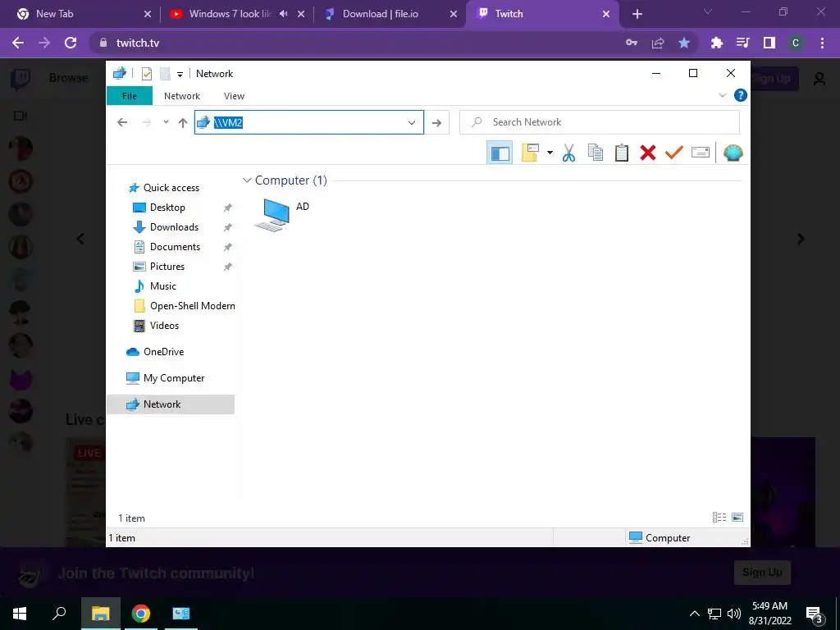Click the Cut scissors toolbar icon
Image resolution: width=840 pixels, height=630 pixels.
[569, 153]
